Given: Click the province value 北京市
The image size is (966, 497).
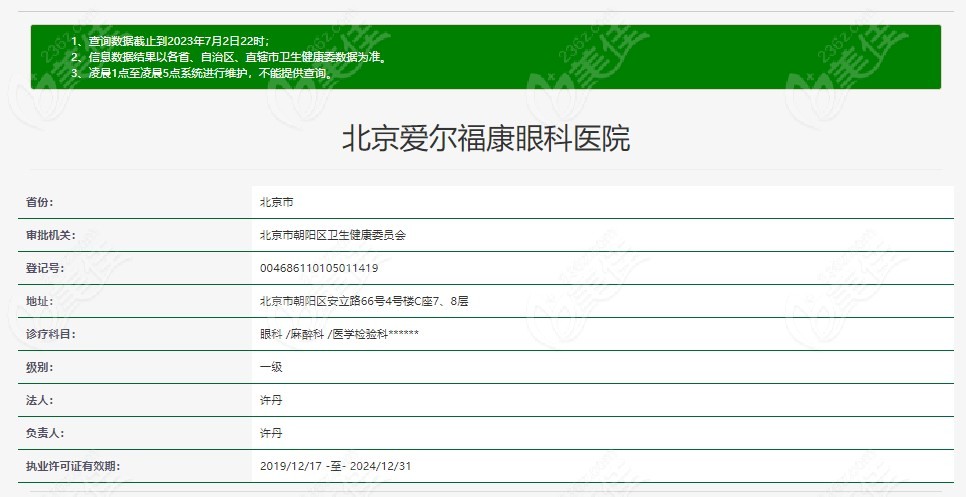Looking at the screenshot, I should (x=277, y=202).
